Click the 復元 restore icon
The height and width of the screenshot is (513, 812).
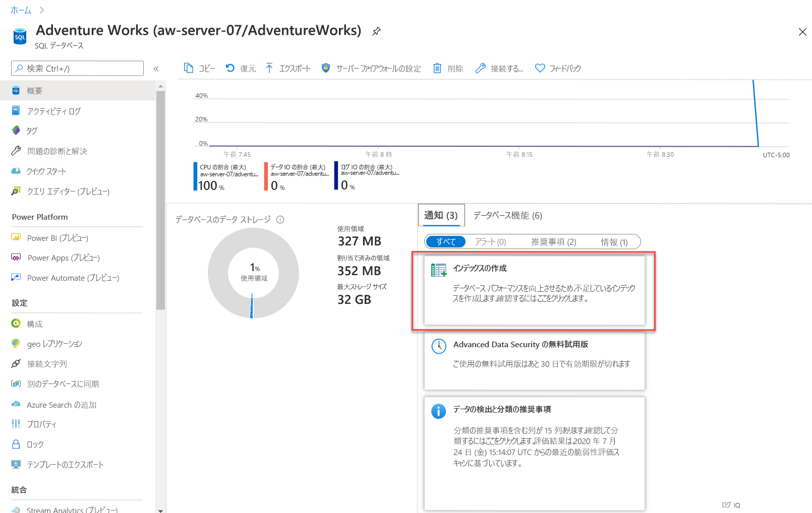(230, 68)
